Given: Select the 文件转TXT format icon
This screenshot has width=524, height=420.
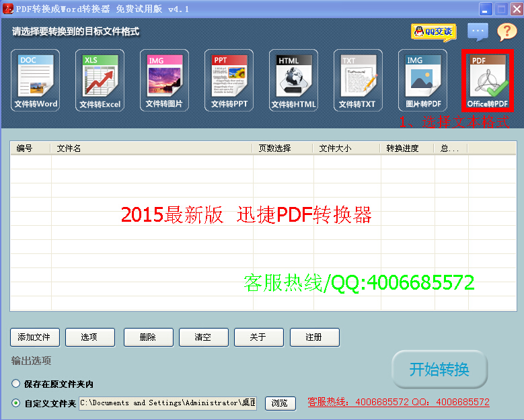Looking at the screenshot, I should (358, 80).
